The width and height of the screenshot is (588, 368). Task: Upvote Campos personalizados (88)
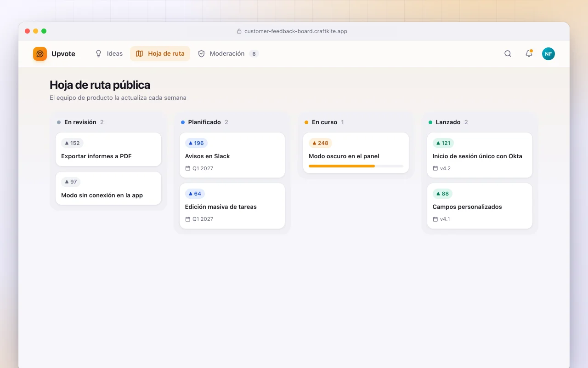(x=442, y=194)
